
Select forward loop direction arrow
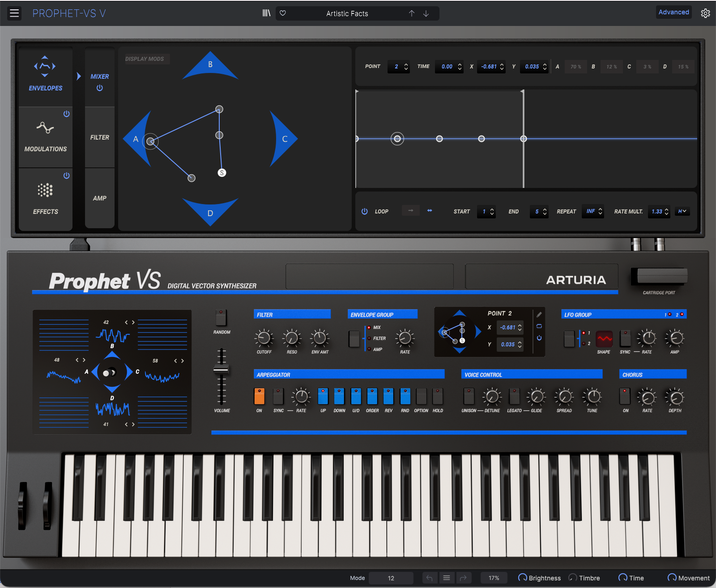(x=410, y=211)
